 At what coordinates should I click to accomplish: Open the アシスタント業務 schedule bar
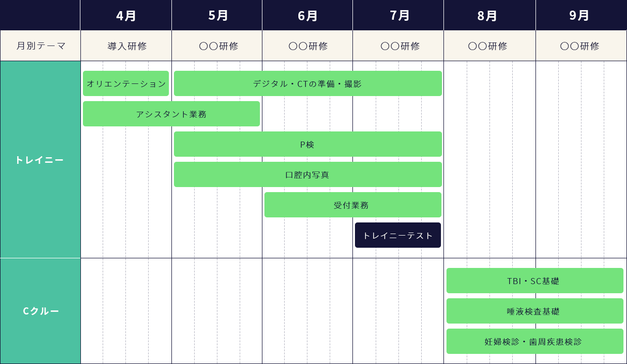(x=171, y=114)
